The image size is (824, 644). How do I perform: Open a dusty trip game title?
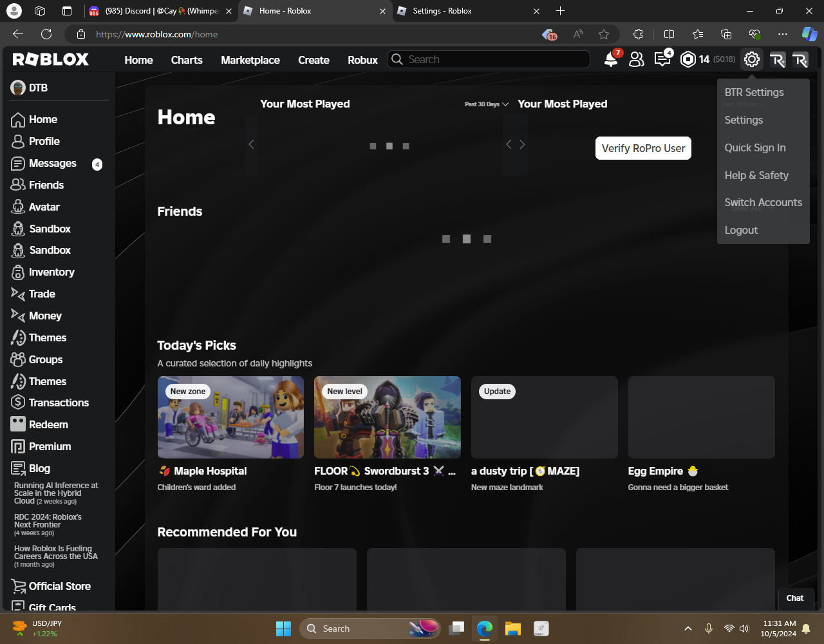[x=525, y=471]
